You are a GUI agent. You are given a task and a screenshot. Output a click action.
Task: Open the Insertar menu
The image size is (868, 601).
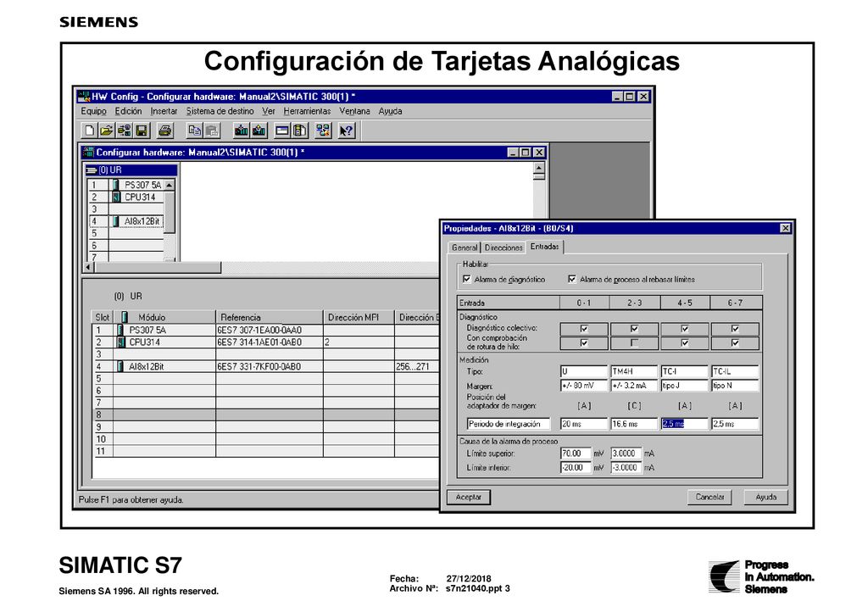click(x=164, y=111)
